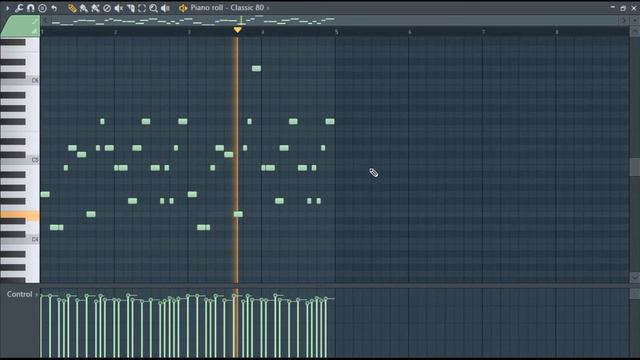Select the Zoom magnifier tool

click(x=153, y=8)
